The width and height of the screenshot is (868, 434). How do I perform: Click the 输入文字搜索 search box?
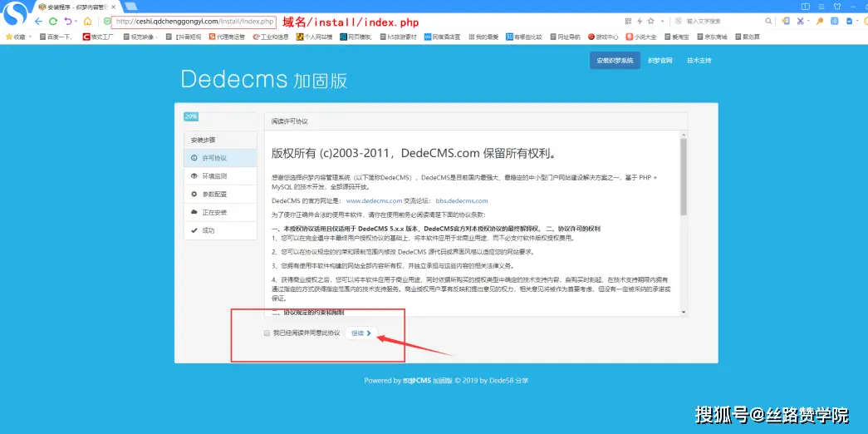[723, 21]
